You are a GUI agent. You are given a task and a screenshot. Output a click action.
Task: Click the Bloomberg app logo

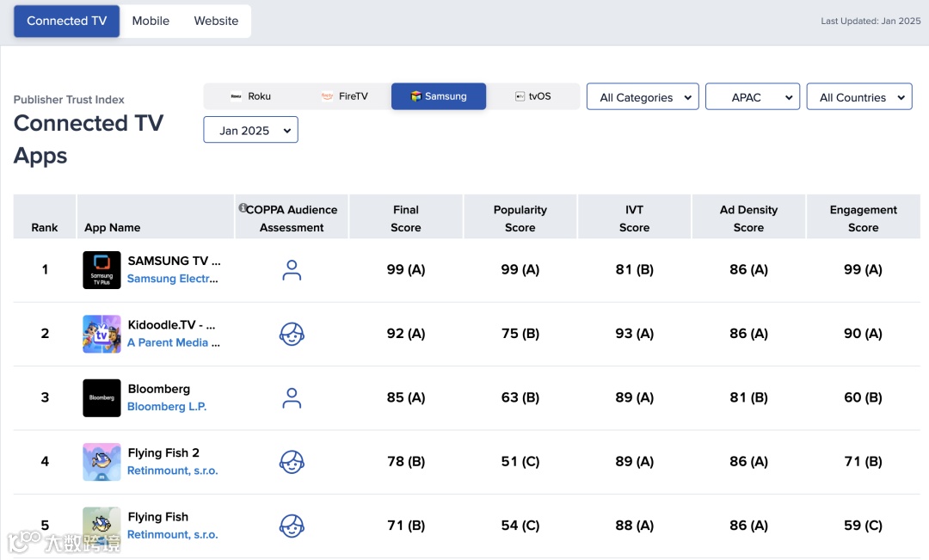coord(102,397)
